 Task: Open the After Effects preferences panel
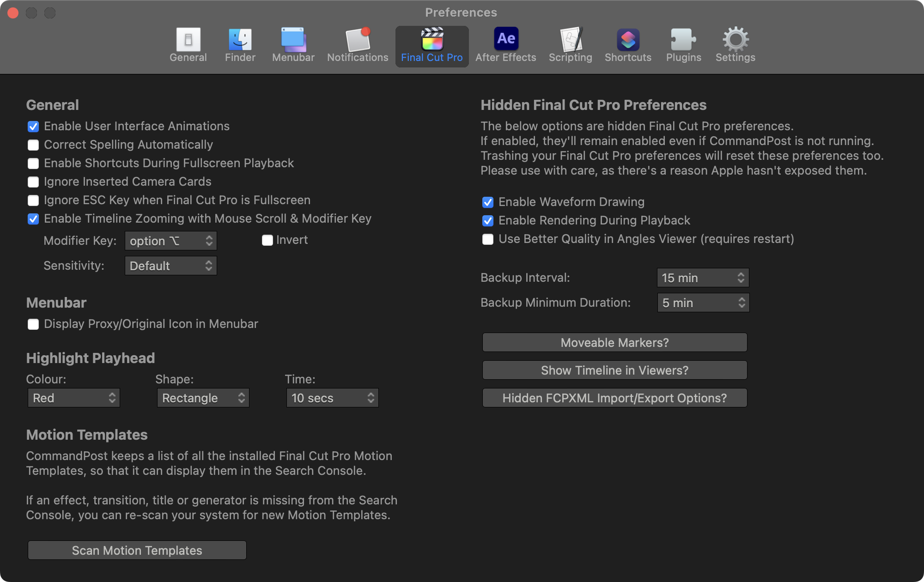505,45
